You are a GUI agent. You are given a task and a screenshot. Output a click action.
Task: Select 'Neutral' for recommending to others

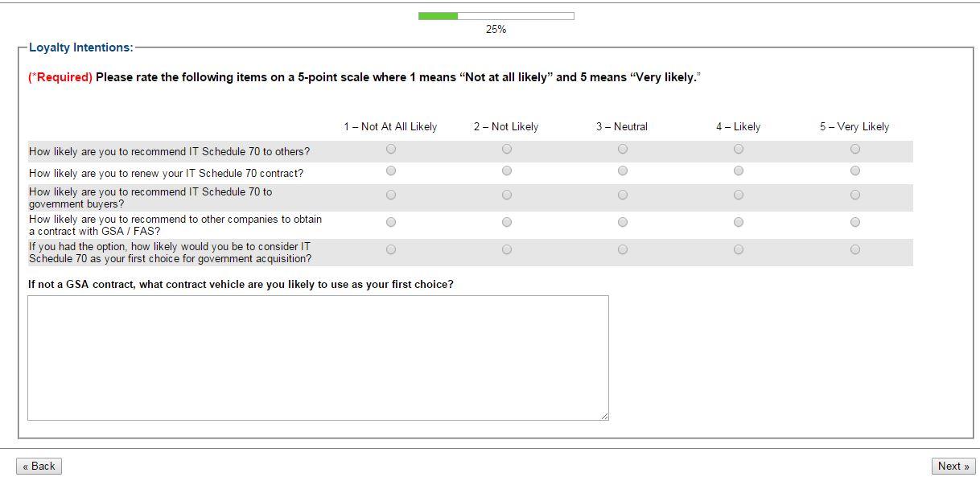(x=623, y=149)
